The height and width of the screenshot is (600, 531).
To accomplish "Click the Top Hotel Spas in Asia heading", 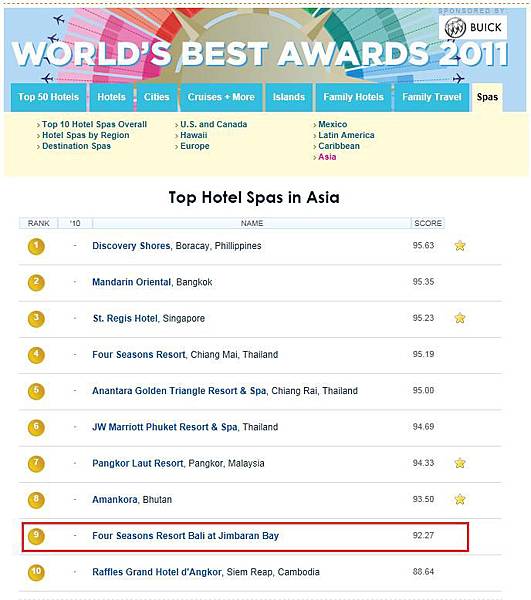I will pos(254,198).
